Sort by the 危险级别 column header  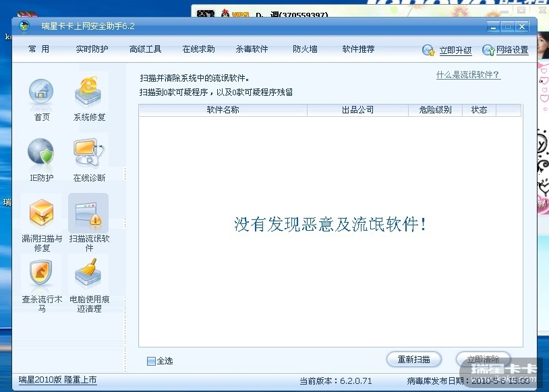(x=435, y=110)
